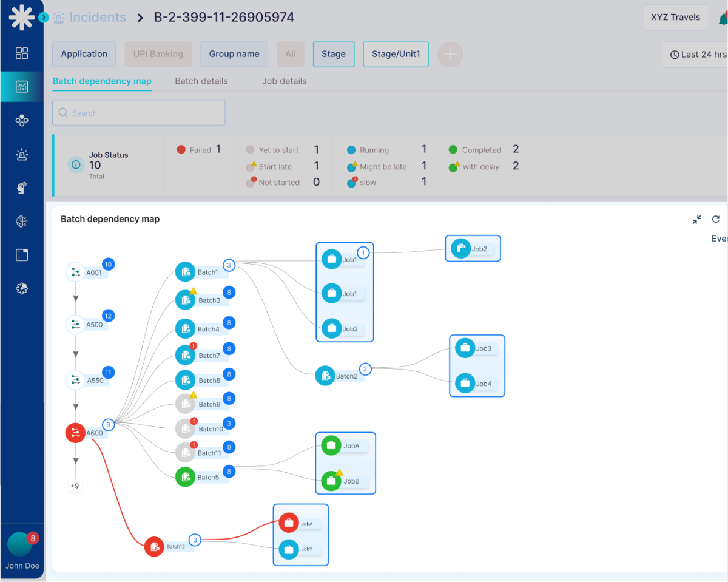Go to Incidents breadcrumb link

click(97, 18)
